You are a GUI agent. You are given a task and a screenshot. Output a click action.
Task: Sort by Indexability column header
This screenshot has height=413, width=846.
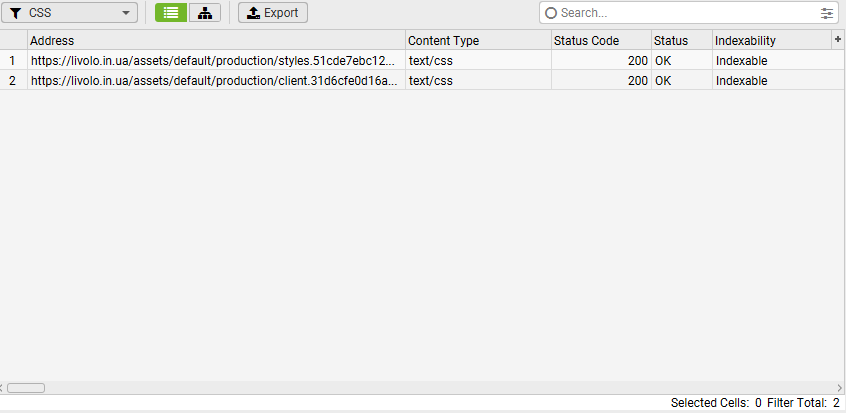770,41
